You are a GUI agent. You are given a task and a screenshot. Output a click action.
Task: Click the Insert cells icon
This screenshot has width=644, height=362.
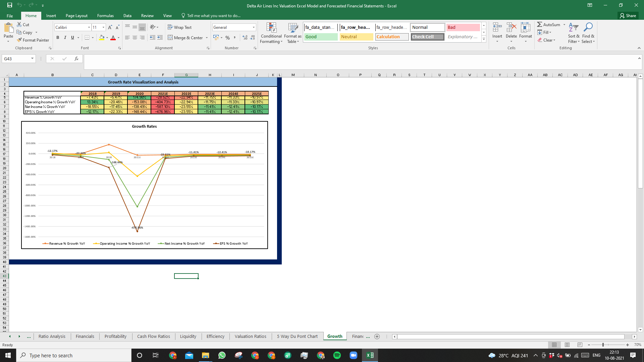(x=497, y=27)
